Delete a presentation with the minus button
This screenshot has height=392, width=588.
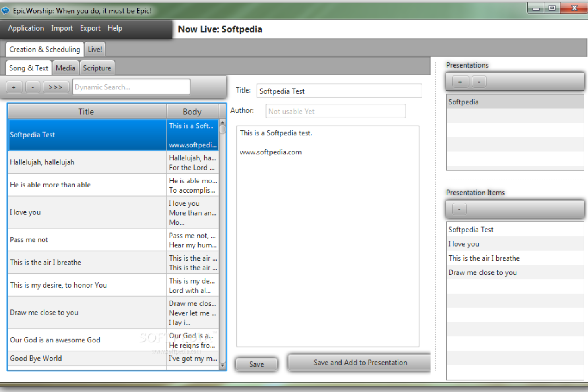479,82
